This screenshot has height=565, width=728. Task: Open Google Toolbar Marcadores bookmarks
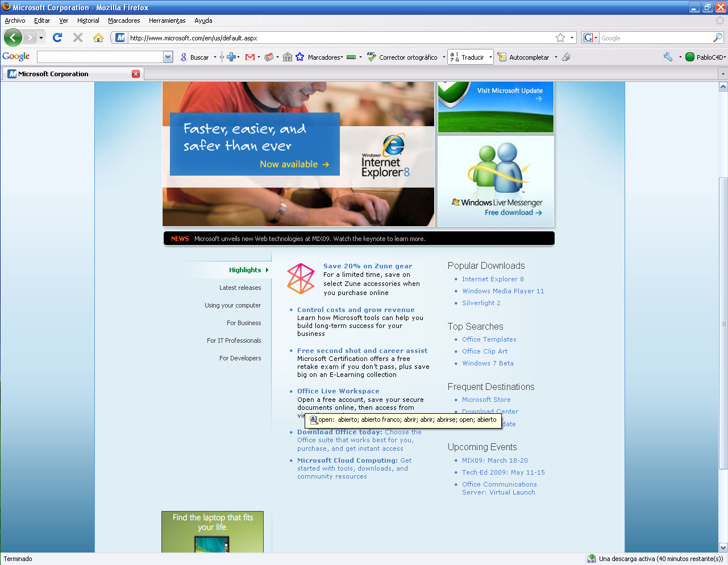pos(319,57)
